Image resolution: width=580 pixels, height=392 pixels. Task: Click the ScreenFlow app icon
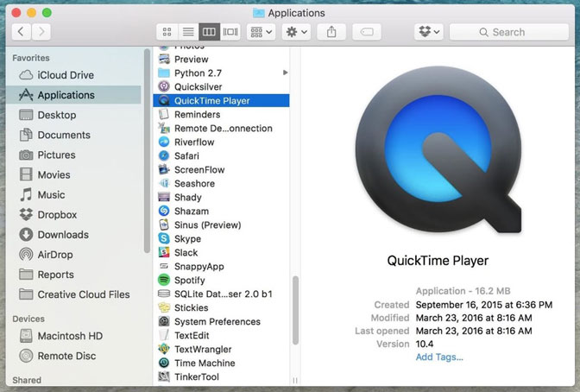tap(164, 170)
